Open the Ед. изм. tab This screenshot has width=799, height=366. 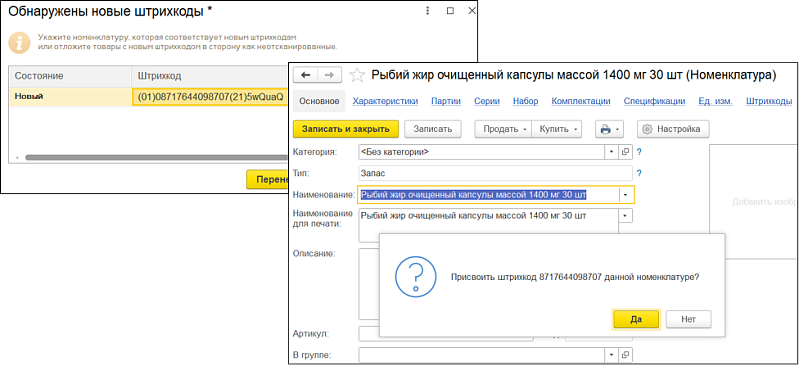pos(715,101)
